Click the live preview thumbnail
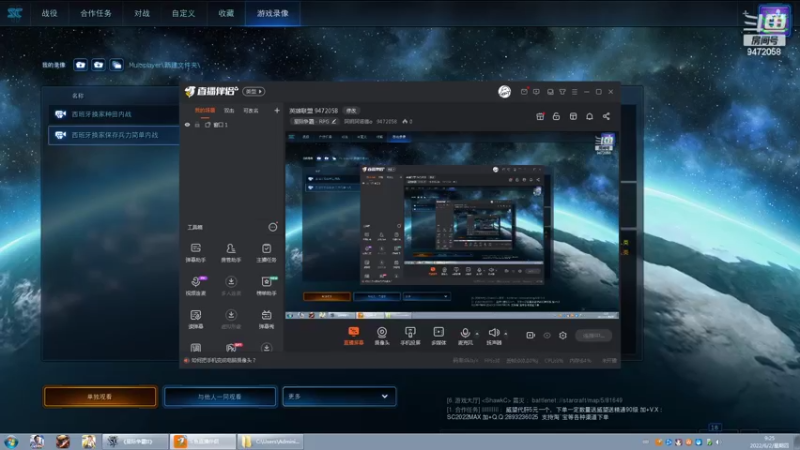Image resolution: width=800 pixels, height=450 pixels. [452, 226]
